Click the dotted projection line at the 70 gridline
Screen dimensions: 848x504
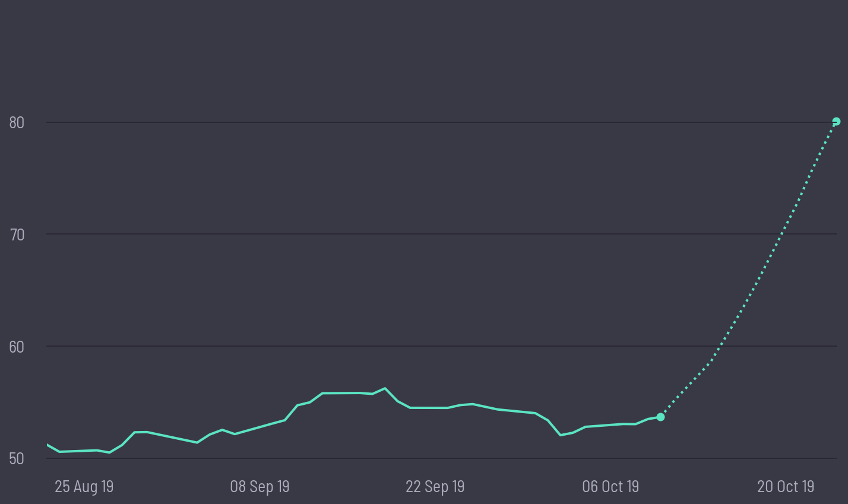(x=781, y=234)
